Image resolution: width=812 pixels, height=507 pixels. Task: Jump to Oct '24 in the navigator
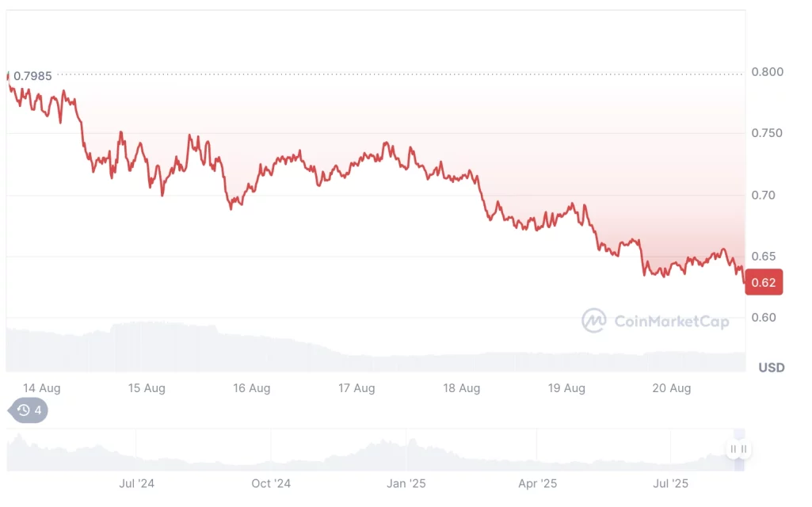tap(272, 482)
